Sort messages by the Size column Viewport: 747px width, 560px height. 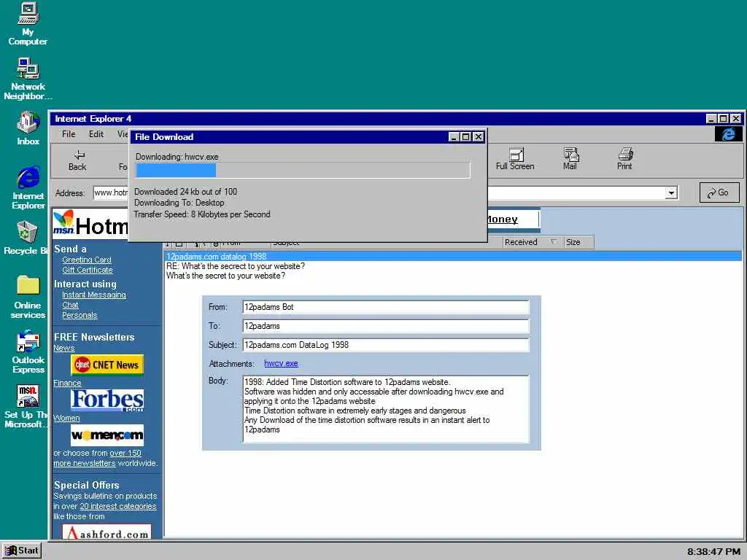pyautogui.click(x=578, y=242)
